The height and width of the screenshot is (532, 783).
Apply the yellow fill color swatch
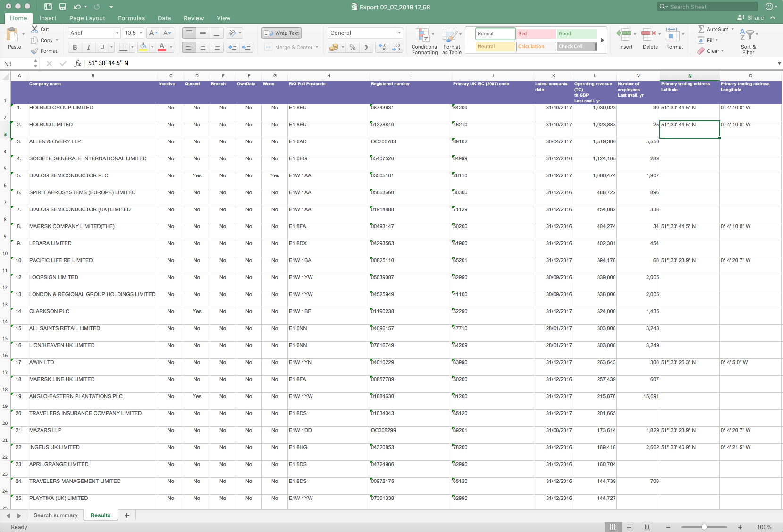point(143,47)
